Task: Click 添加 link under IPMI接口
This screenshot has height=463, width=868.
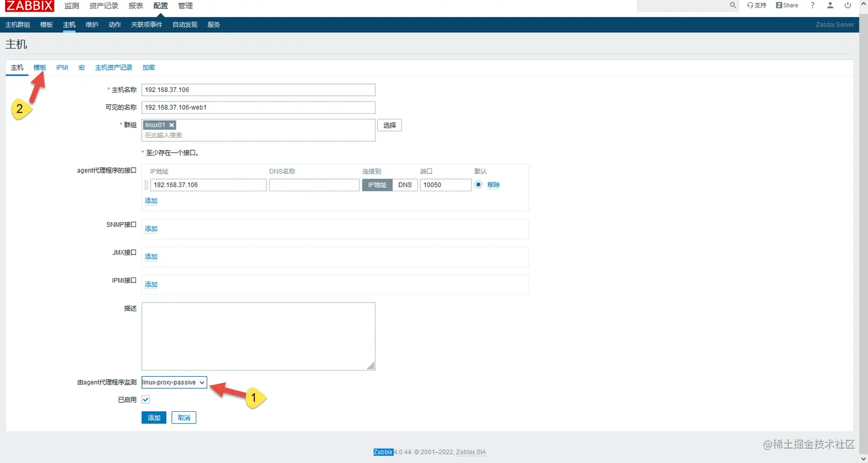Action: 151,284
